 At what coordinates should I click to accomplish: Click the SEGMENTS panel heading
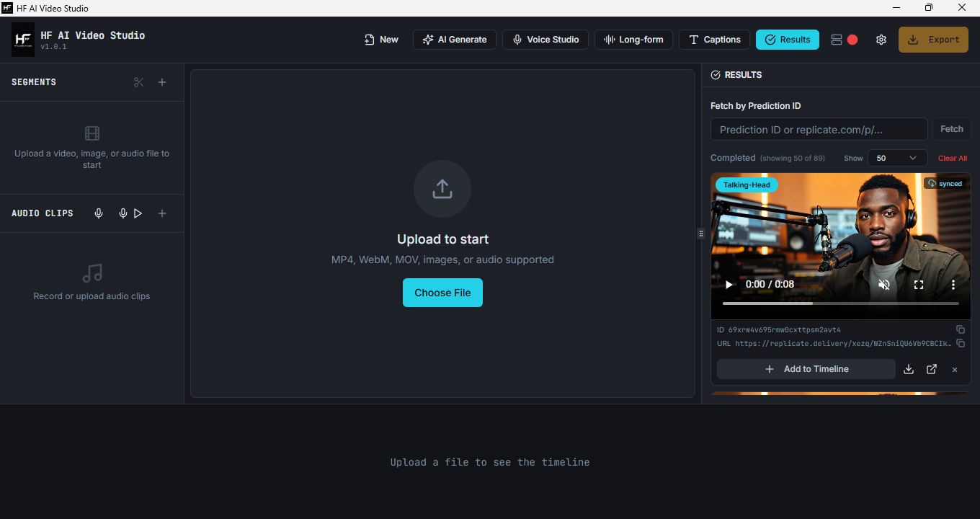(34, 82)
